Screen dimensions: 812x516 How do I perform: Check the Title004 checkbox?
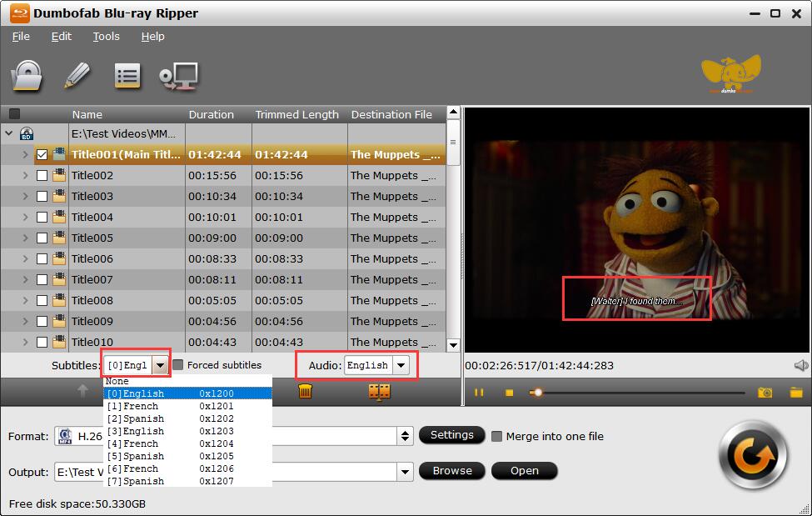42,218
